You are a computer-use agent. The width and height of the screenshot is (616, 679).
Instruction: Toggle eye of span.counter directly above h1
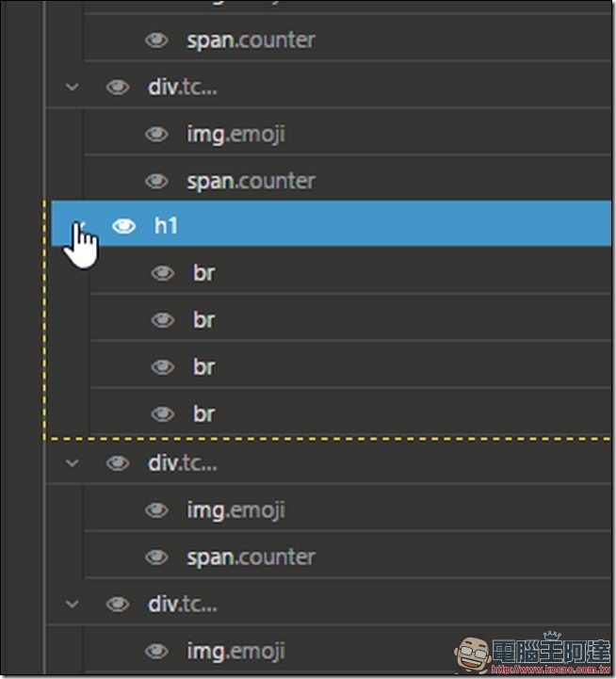pos(156,181)
